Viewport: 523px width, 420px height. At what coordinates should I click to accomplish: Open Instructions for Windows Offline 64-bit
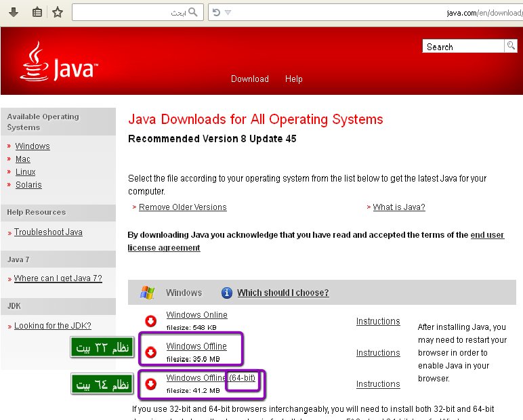[x=378, y=384]
